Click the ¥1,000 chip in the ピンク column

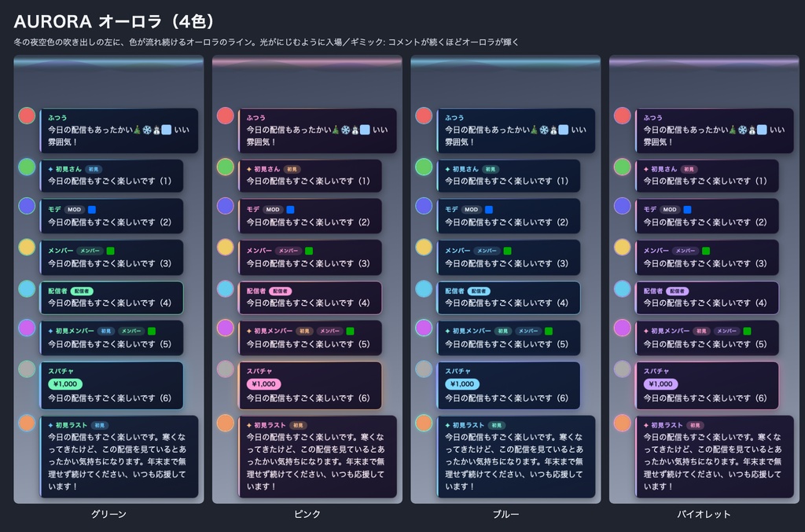tap(263, 383)
